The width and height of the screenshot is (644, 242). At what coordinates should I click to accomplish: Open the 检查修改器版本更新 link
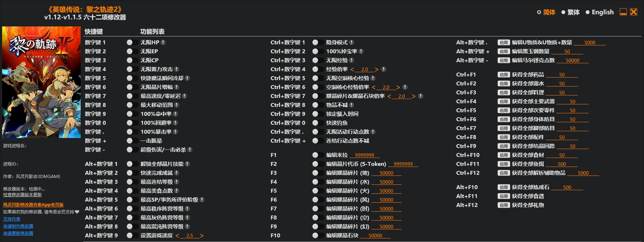[22, 195]
